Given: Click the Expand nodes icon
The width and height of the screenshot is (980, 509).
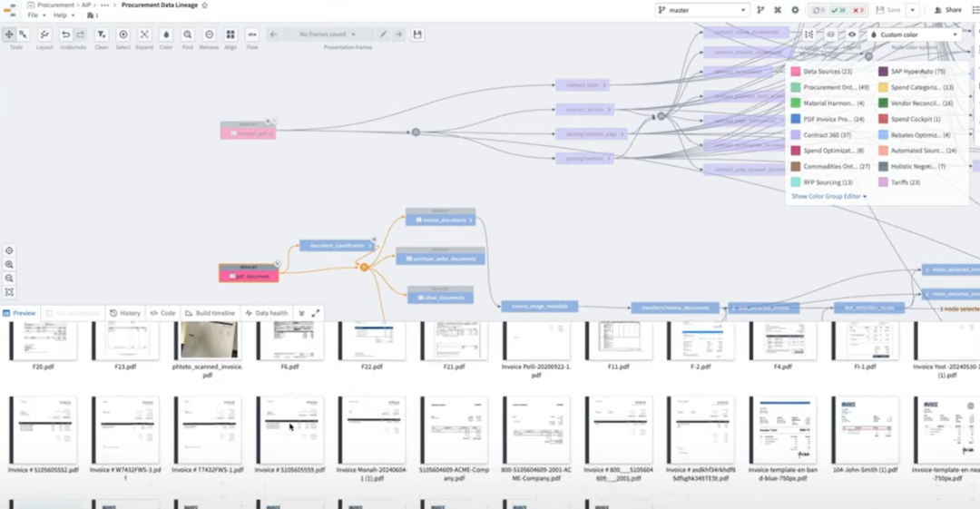Looking at the screenshot, I should (x=144, y=34).
